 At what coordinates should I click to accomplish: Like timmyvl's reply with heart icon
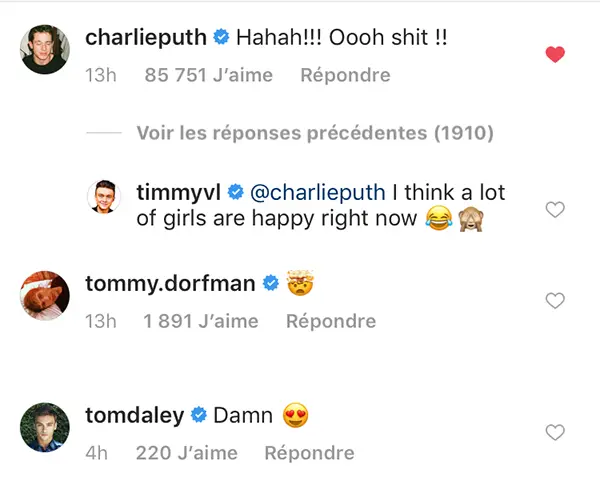pos(555,209)
